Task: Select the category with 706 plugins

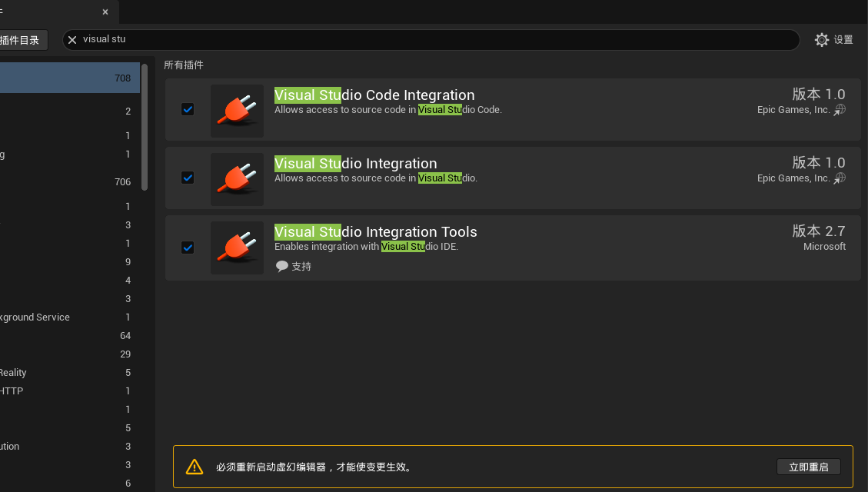Action: tap(70, 181)
